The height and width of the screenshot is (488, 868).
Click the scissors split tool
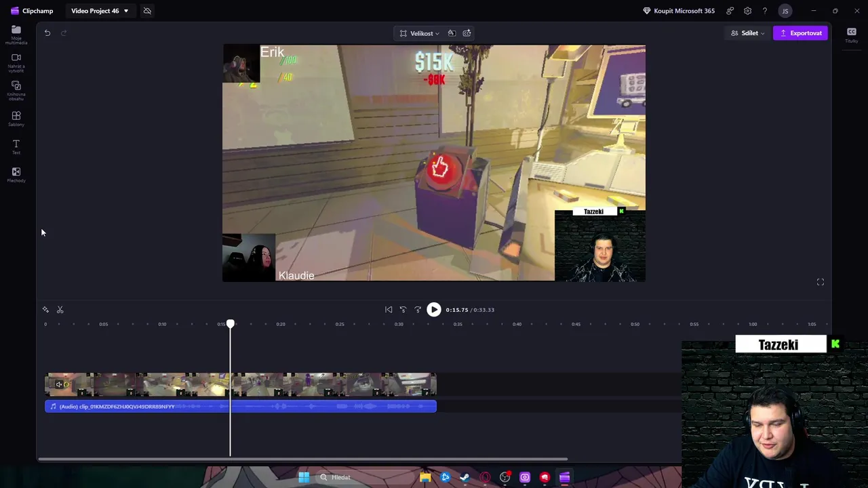60,310
